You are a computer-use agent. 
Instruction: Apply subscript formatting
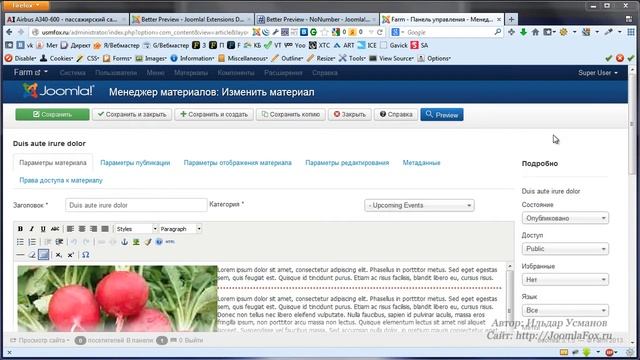tap(59, 255)
